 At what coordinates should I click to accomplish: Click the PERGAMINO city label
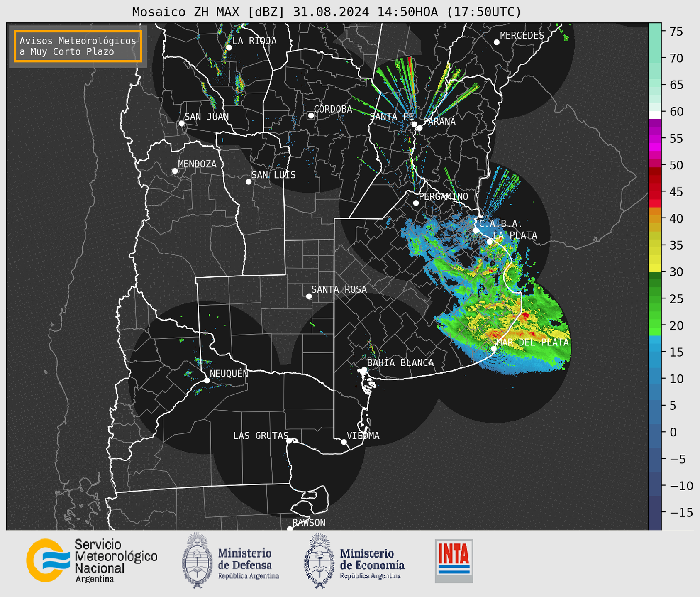coord(444,197)
